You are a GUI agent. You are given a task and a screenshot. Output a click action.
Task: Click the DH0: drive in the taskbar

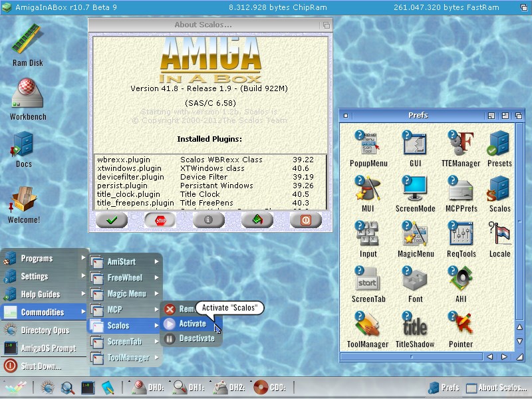146,386
